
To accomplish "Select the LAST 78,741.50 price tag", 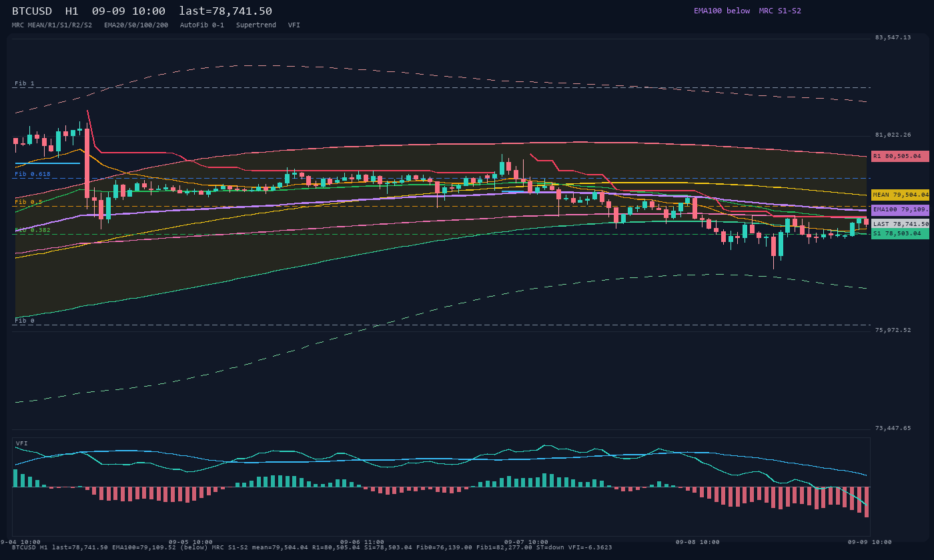I will coord(900,224).
